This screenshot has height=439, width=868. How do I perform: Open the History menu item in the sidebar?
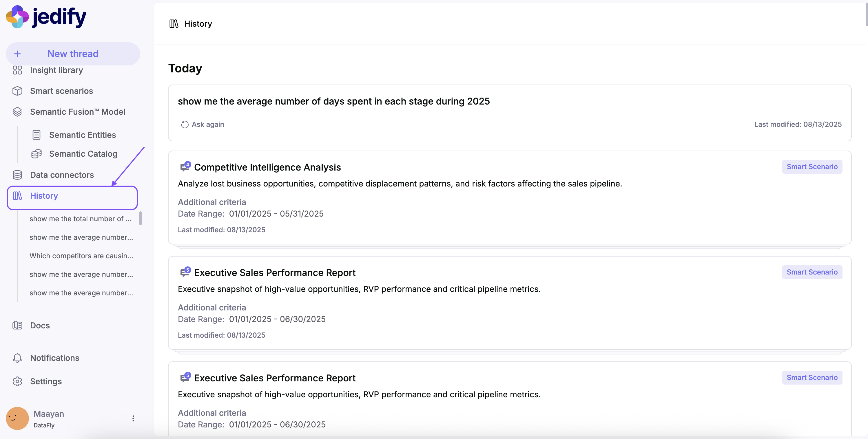click(x=44, y=196)
